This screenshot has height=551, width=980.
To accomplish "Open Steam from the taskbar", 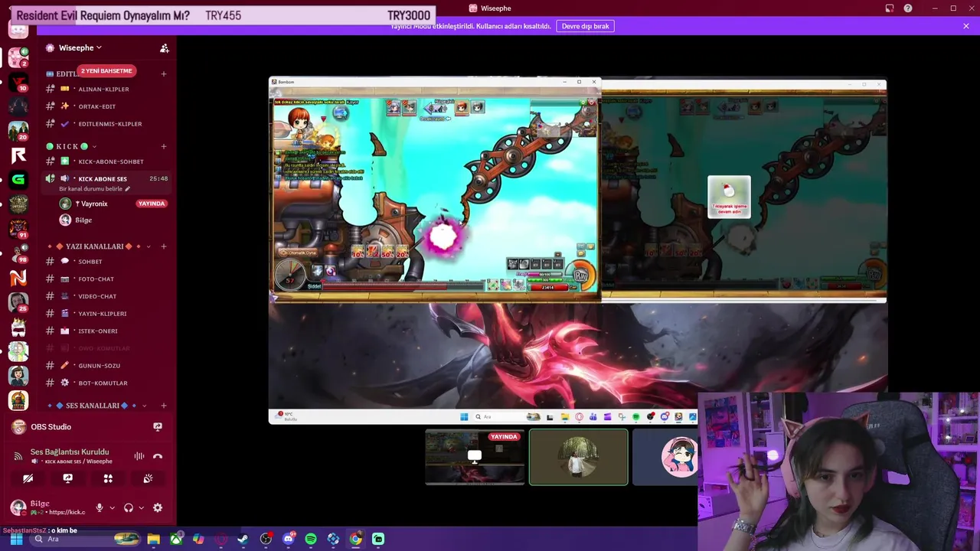I will (243, 539).
